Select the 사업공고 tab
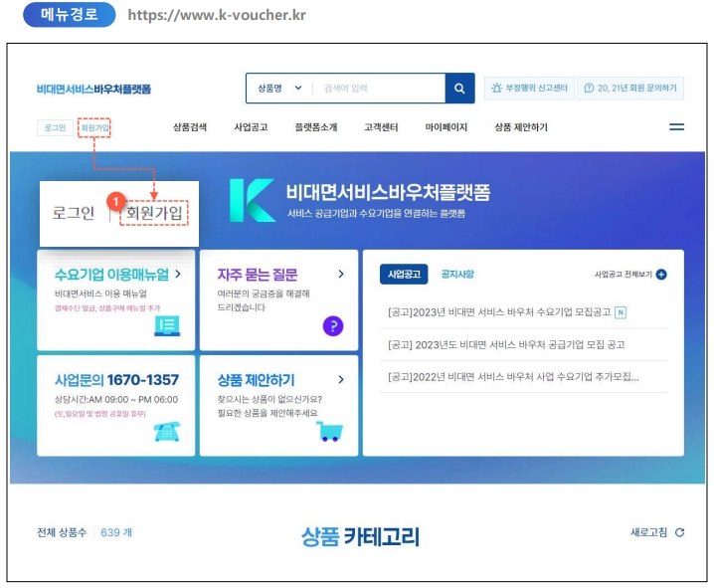This screenshot has height=588, width=714. (x=404, y=275)
